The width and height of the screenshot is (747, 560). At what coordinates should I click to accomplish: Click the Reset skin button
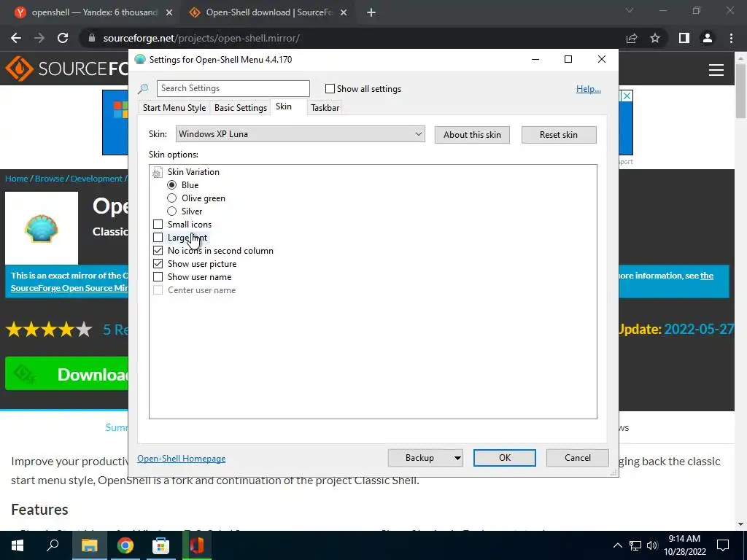point(559,135)
